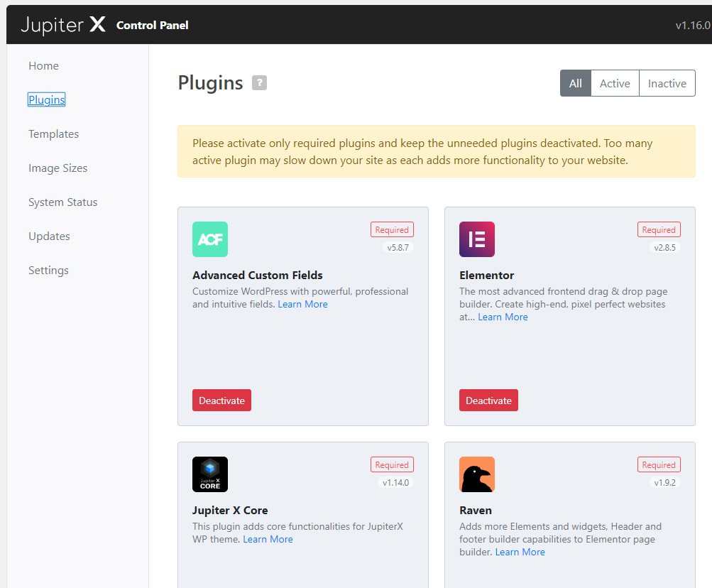Click Required badge on Elementor card
Viewport: 712px width, 588px height.
point(659,230)
